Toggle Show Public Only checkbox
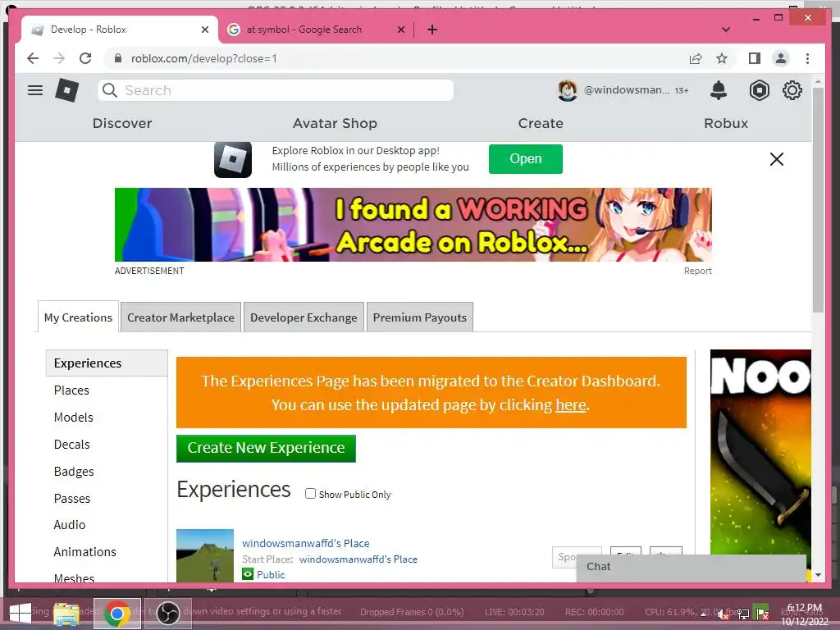 310,493
